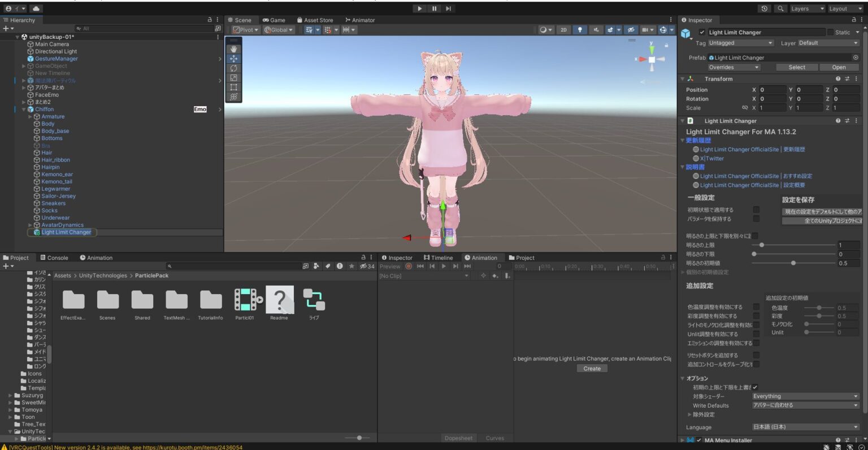Enable 色温度調整を有効にする in 追加設定
The image size is (868, 450).
(x=757, y=307)
